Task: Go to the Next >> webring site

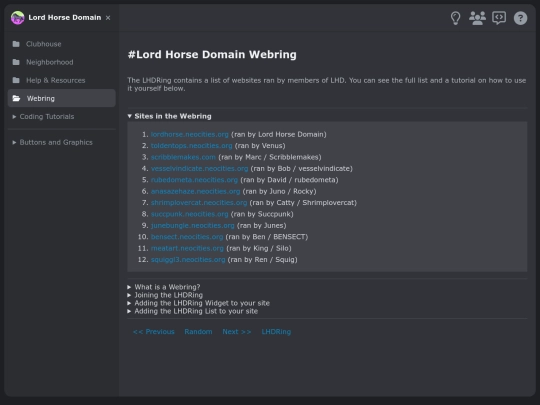Action: (237, 332)
